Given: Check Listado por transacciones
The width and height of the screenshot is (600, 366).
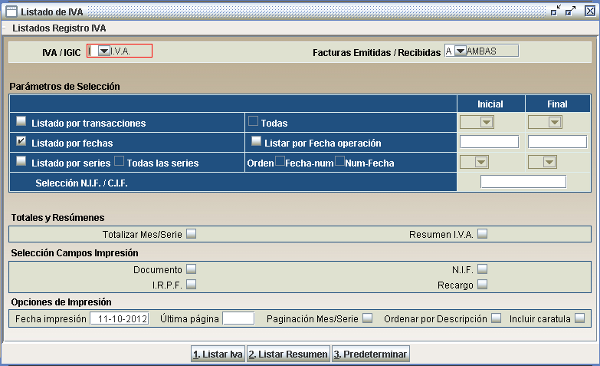Looking at the screenshot, I should pyautogui.click(x=21, y=121).
